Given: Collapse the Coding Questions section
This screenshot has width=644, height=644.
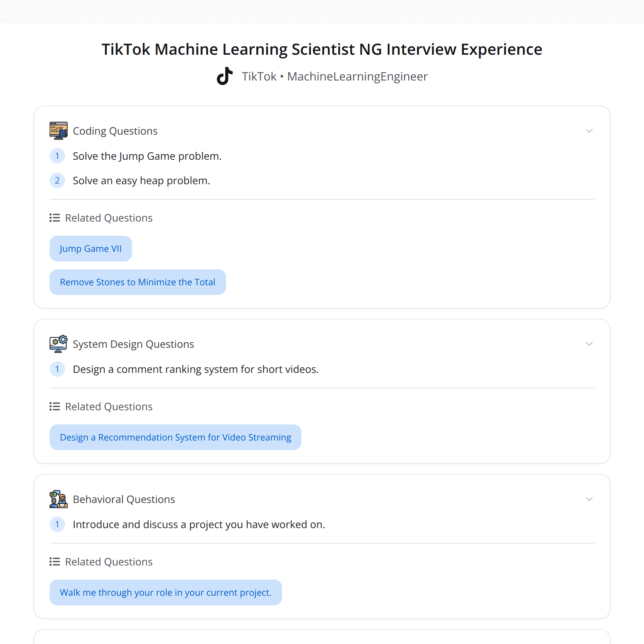Looking at the screenshot, I should [x=589, y=131].
